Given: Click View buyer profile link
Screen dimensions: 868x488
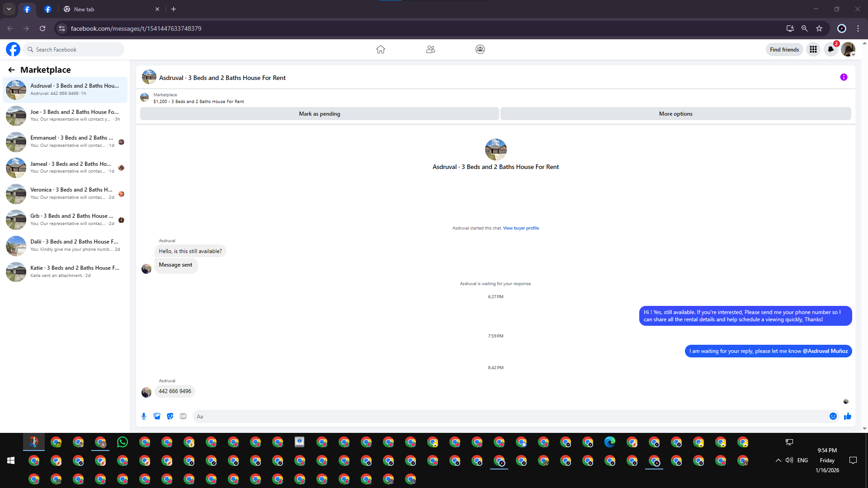Looking at the screenshot, I should (521, 228).
